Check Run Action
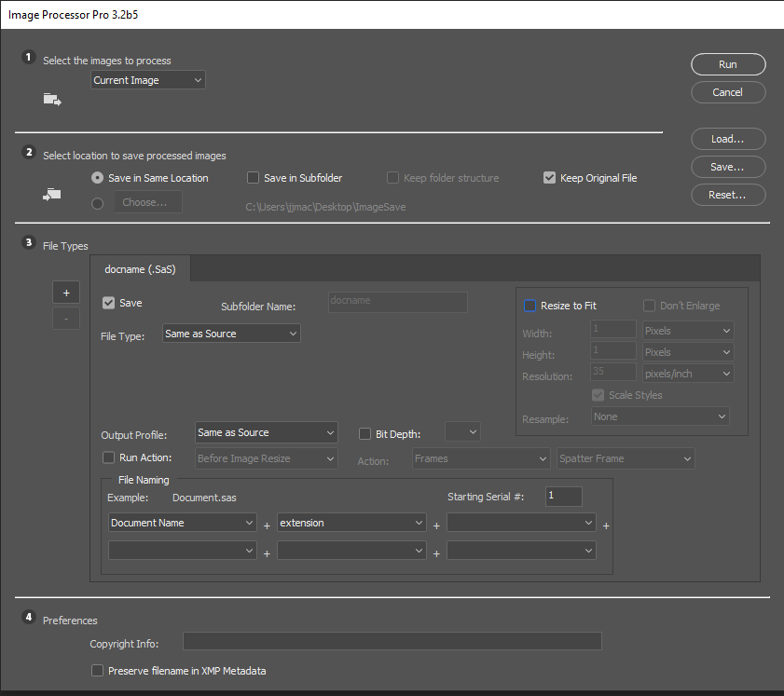The image size is (784, 696). [108, 458]
